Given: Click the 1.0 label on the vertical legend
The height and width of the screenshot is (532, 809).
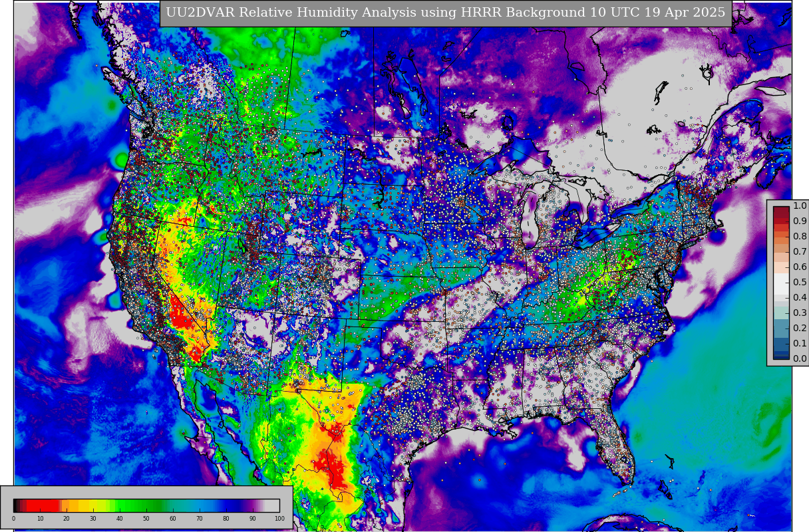Looking at the screenshot, I should (x=800, y=205).
